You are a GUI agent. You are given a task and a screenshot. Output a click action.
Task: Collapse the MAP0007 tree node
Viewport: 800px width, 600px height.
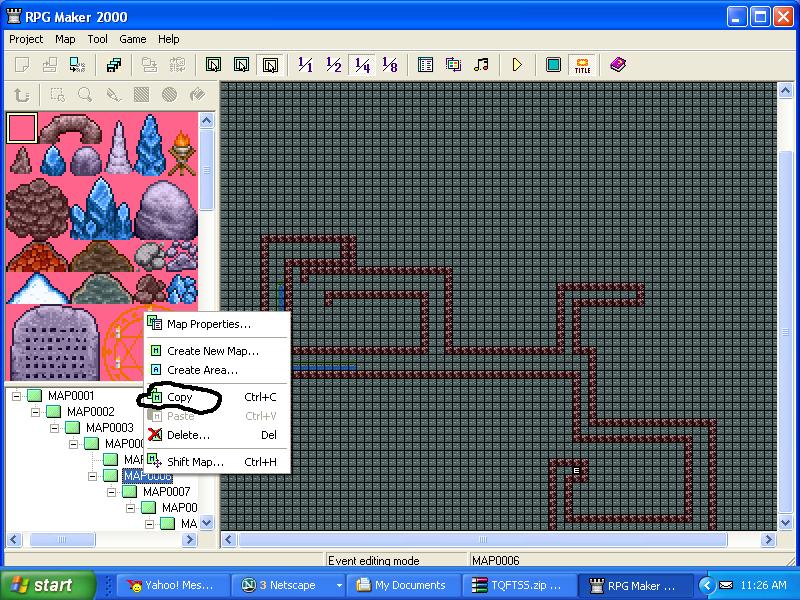(111, 492)
